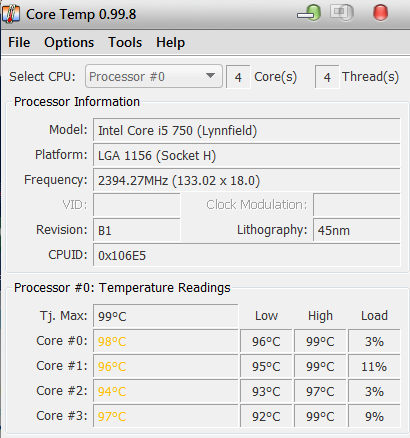Click Core #3 low temperature 92°C
This screenshot has height=438, width=410.
tap(266, 416)
